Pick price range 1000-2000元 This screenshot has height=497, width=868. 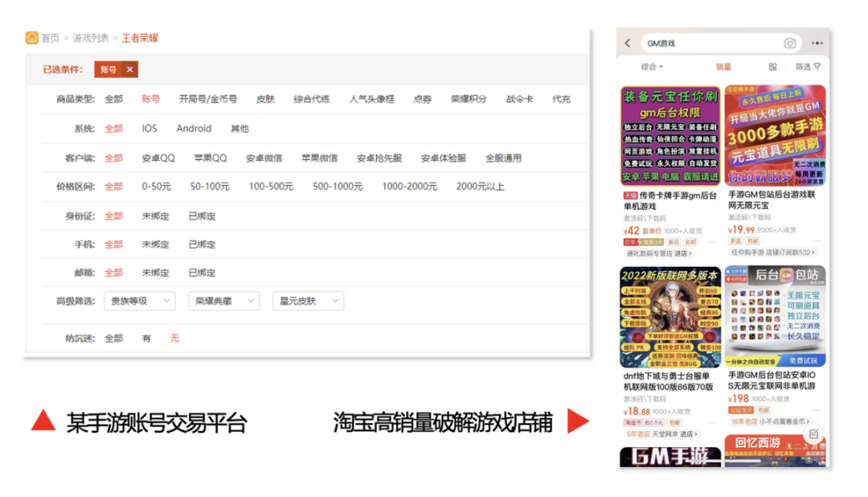(x=410, y=187)
